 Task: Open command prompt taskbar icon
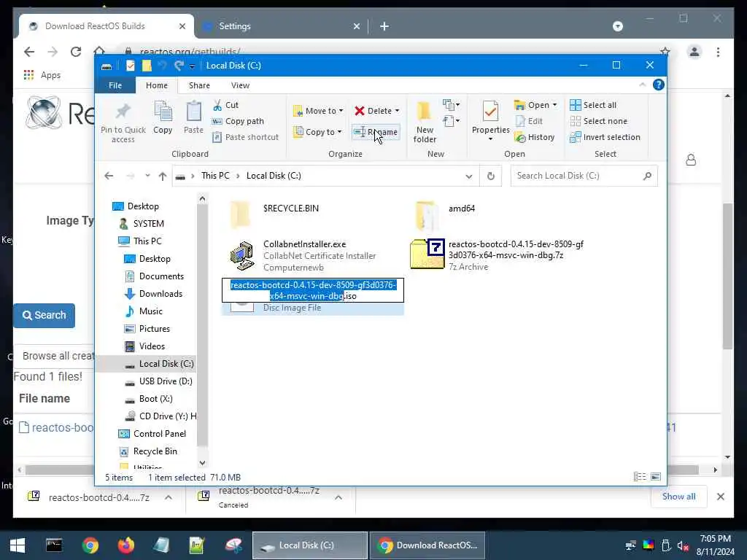click(x=54, y=545)
